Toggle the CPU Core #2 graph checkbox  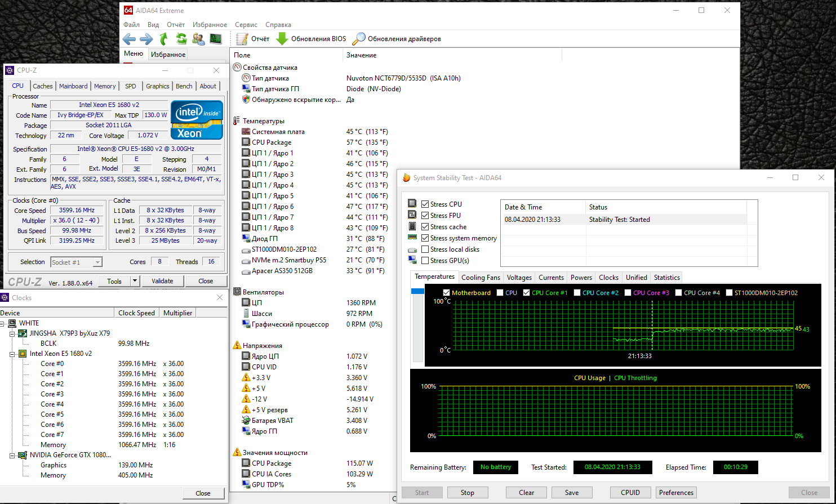click(x=577, y=293)
